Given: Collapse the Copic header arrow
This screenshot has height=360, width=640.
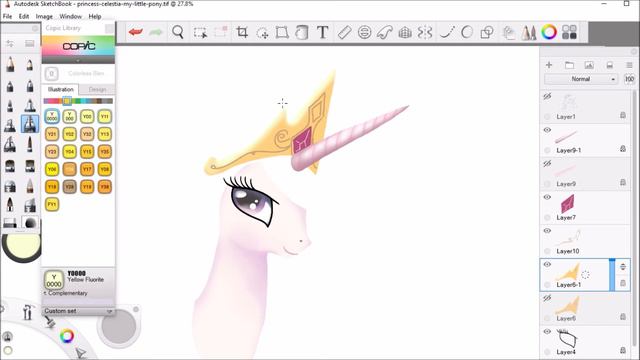Looking at the screenshot, I should pyautogui.click(x=78, y=60).
